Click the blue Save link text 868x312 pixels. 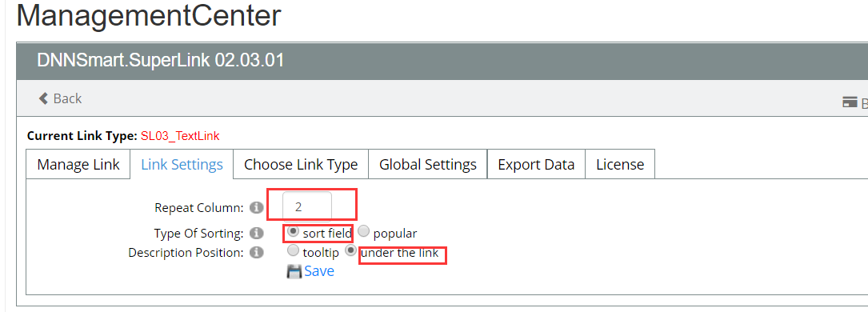tap(319, 271)
